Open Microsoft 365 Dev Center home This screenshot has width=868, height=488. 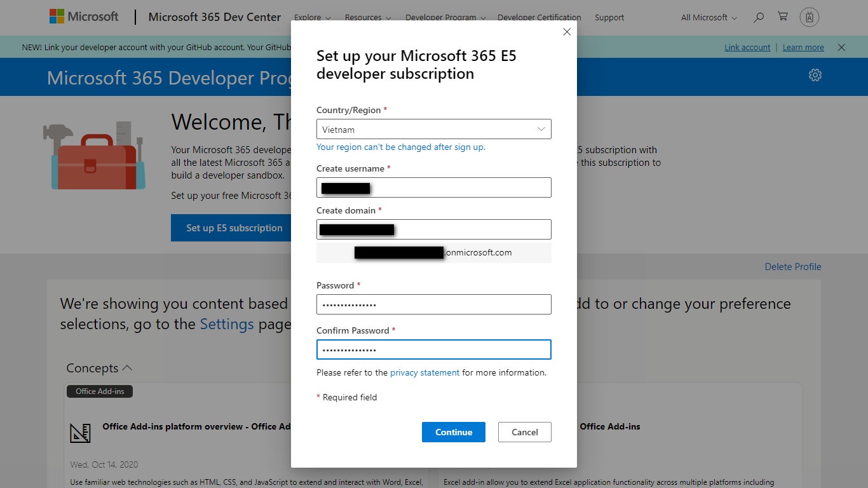click(x=215, y=17)
